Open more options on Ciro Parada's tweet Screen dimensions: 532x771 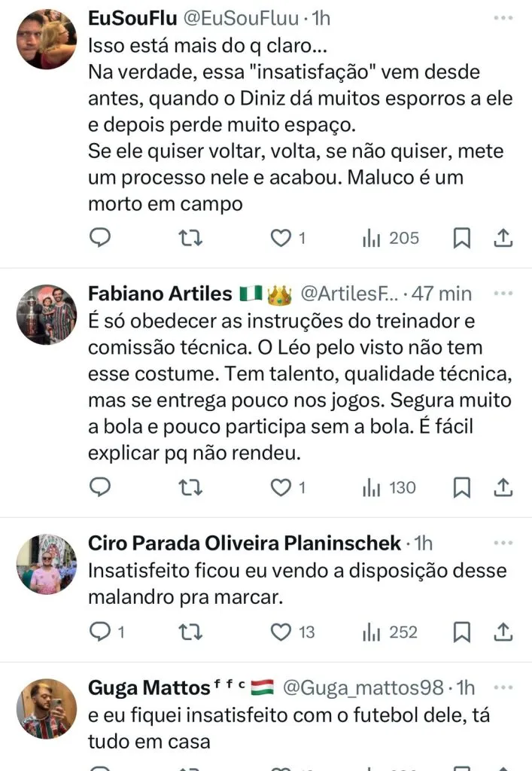(503, 542)
